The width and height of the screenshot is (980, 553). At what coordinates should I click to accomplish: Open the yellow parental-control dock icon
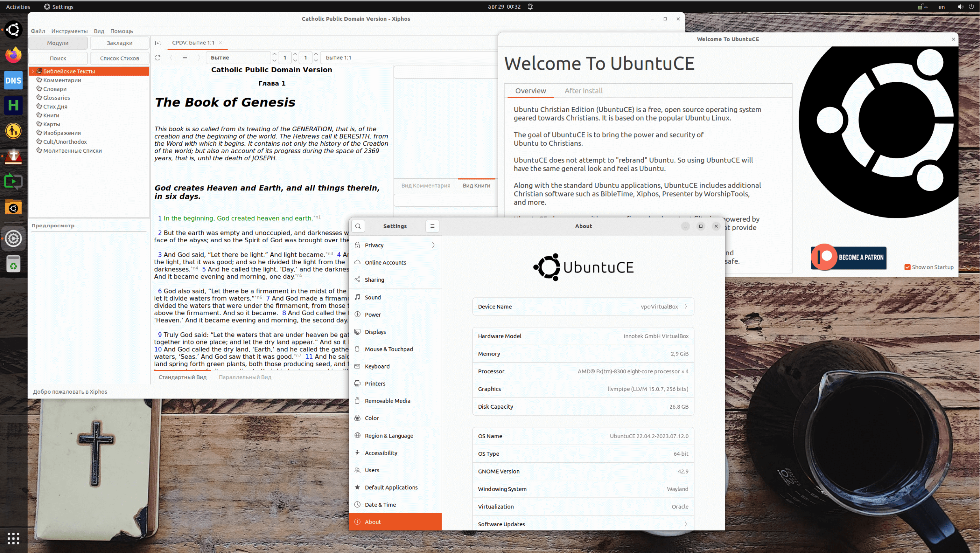13,131
